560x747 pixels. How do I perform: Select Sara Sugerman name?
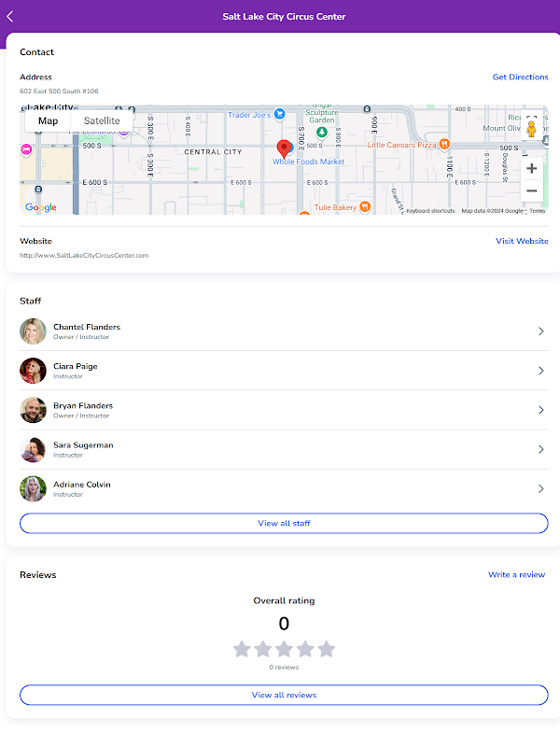pos(83,445)
